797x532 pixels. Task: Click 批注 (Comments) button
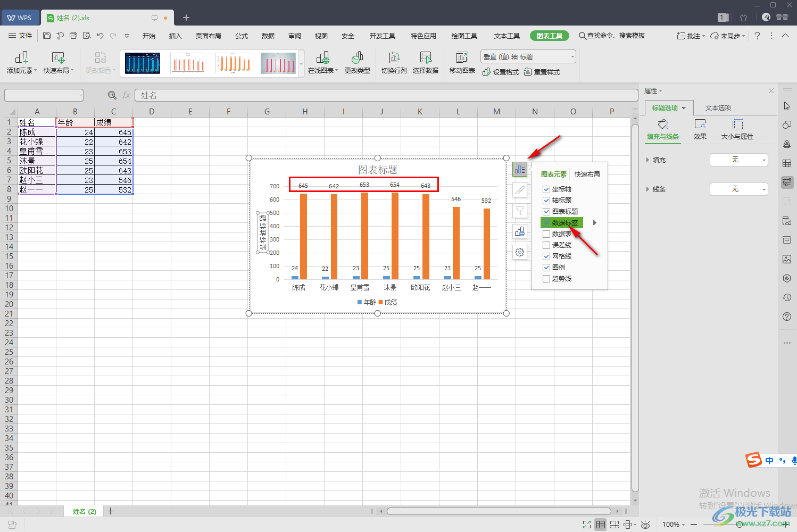(x=691, y=36)
